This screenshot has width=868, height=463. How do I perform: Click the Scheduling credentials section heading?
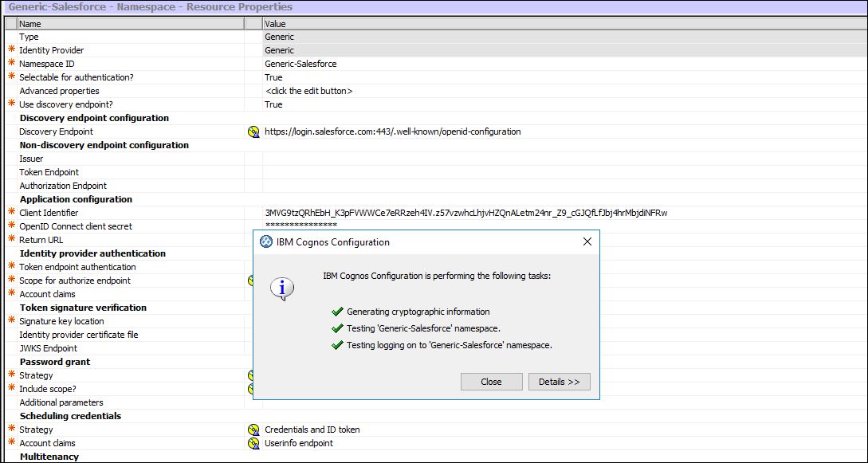click(70, 416)
